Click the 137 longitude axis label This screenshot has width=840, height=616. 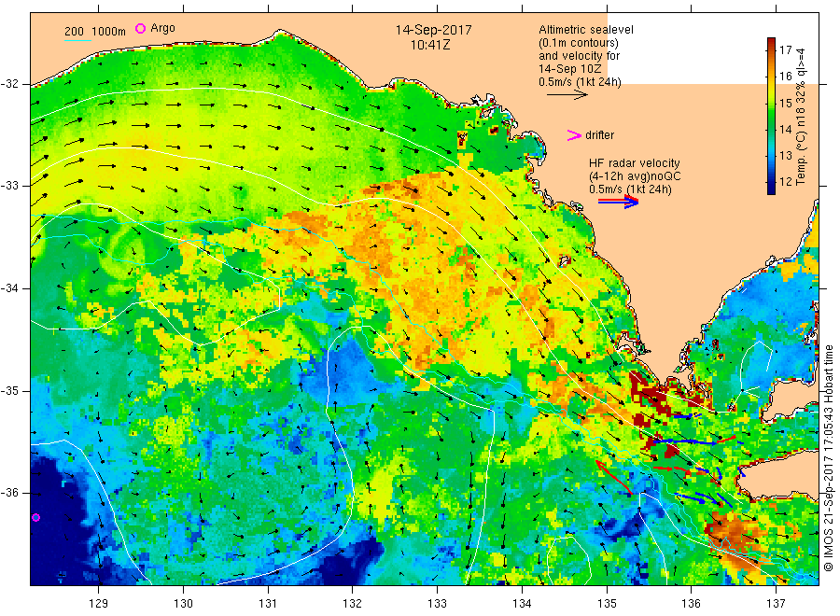776,604
